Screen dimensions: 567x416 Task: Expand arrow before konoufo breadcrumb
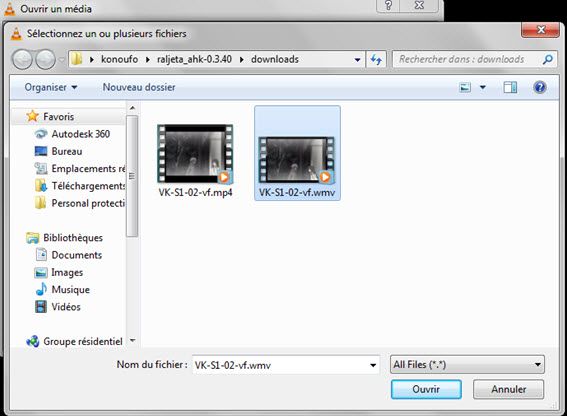(91, 59)
